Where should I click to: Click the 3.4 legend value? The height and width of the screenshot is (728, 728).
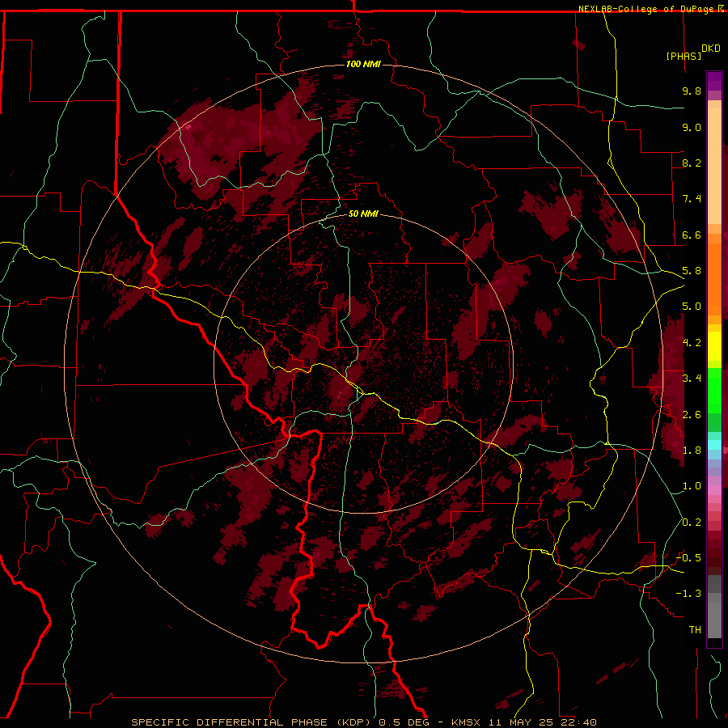(692, 378)
